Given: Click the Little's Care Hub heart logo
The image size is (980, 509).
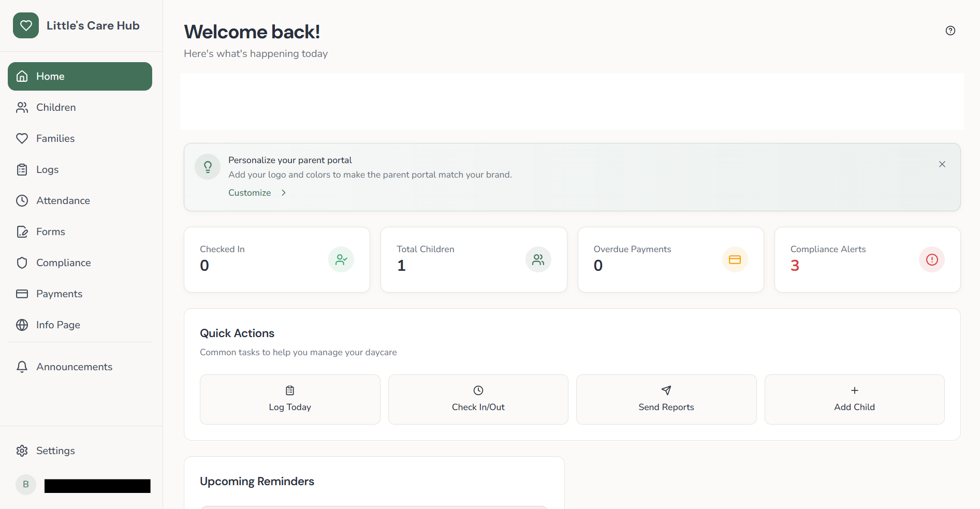Looking at the screenshot, I should pos(26,25).
